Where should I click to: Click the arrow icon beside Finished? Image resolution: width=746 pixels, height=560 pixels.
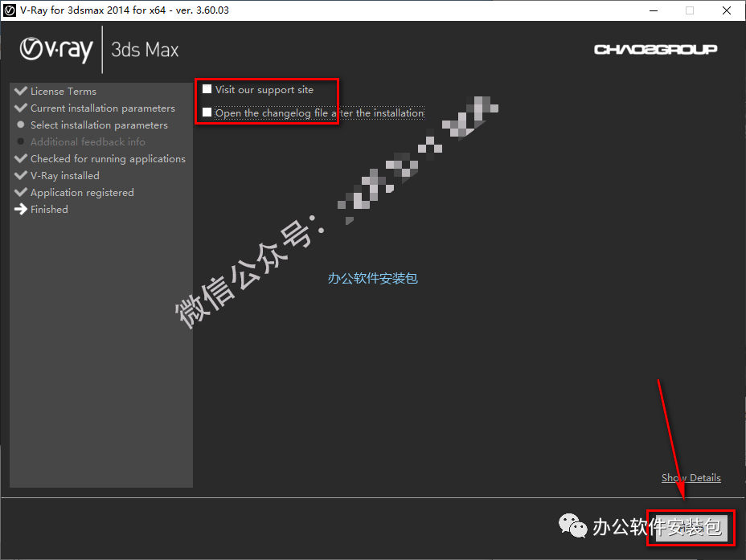[x=20, y=209]
